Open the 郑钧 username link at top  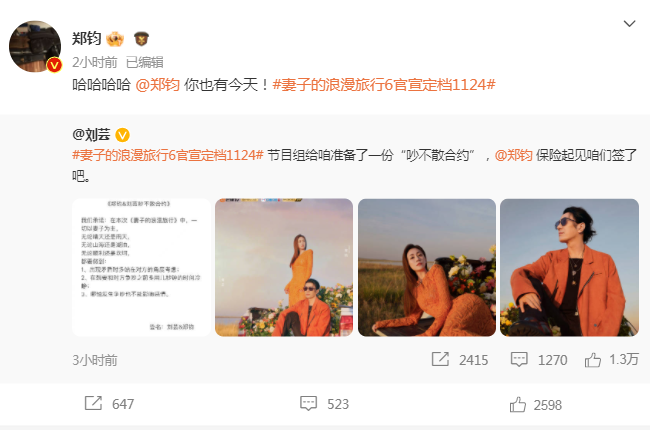point(87,39)
